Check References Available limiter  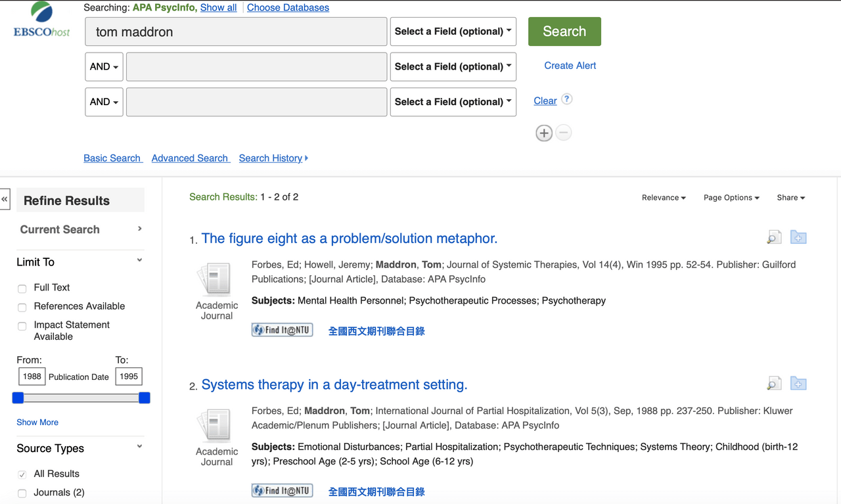tap(22, 307)
